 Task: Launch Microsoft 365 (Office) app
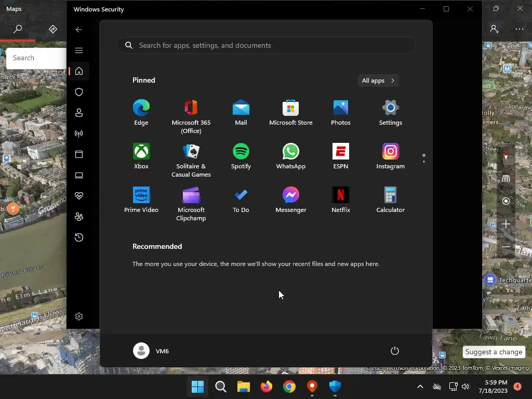(191, 117)
